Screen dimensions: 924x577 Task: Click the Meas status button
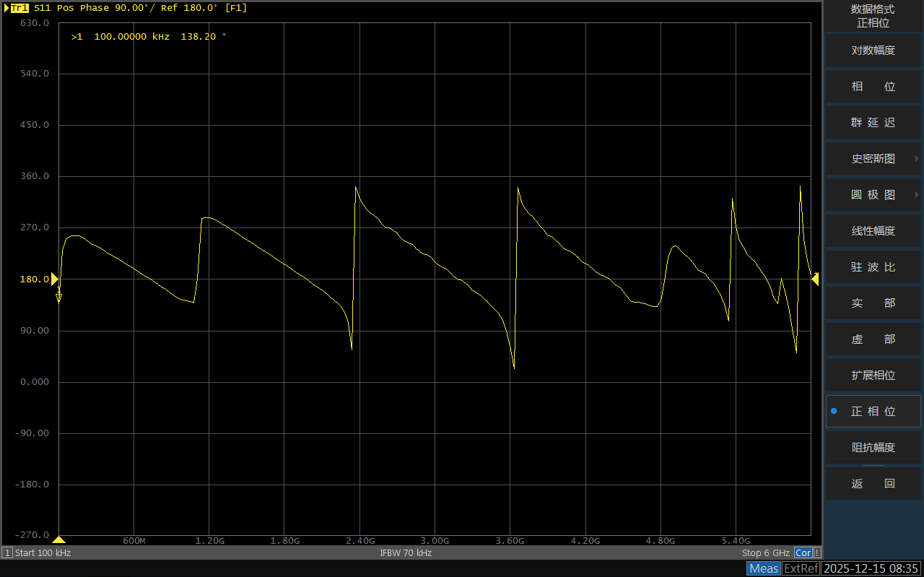(x=764, y=568)
